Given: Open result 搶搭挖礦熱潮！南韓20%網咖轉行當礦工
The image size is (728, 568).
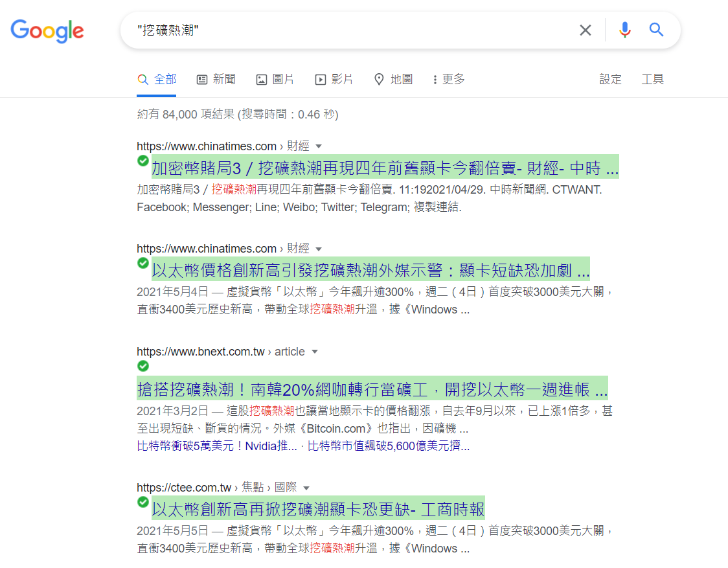Looking at the screenshot, I should [x=372, y=390].
